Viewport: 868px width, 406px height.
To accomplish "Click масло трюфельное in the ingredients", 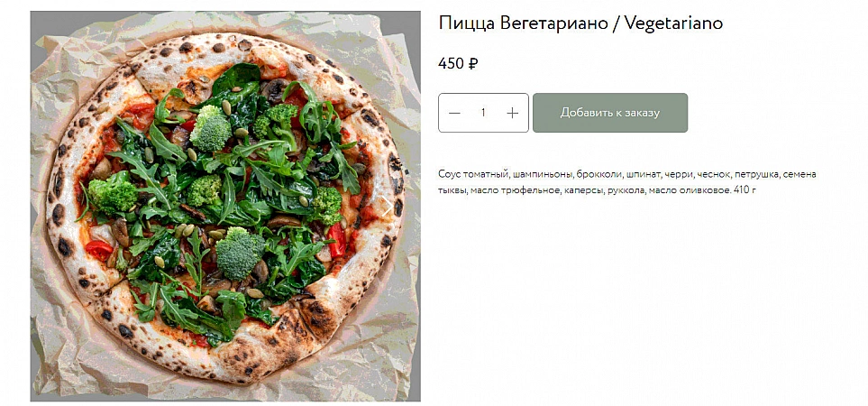I will [x=510, y=191].
